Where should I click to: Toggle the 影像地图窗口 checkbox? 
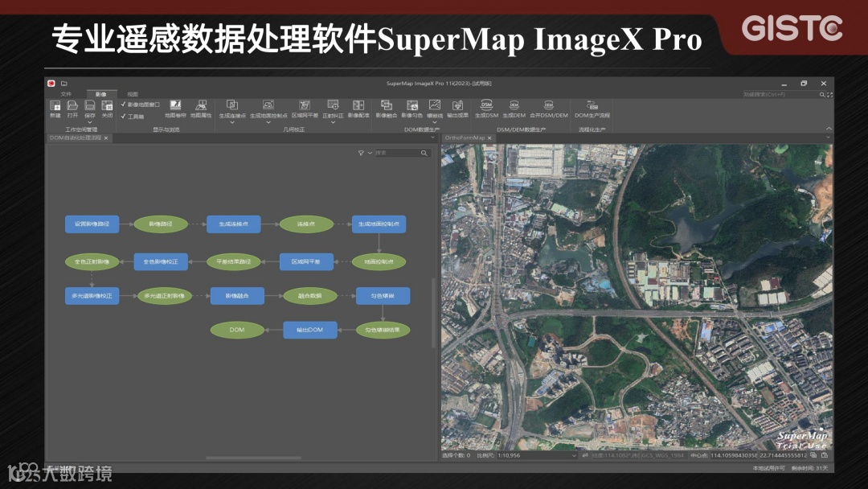tap(124, 104)
